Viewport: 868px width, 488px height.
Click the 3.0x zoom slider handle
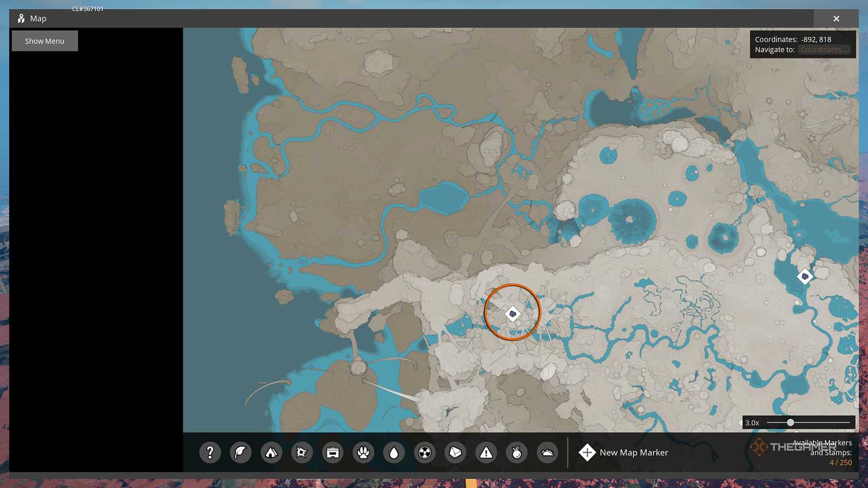click(x=790, y=422)
